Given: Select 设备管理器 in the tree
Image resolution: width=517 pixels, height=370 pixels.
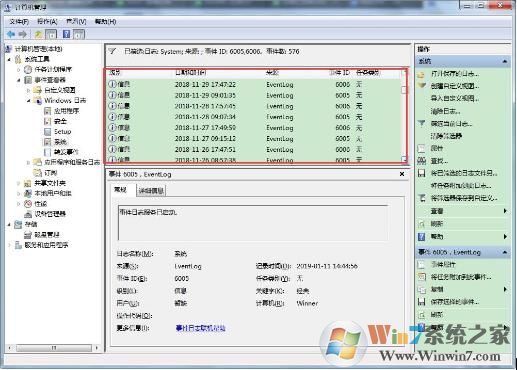Looking at the screenshot, I should [x=50, y=214].
